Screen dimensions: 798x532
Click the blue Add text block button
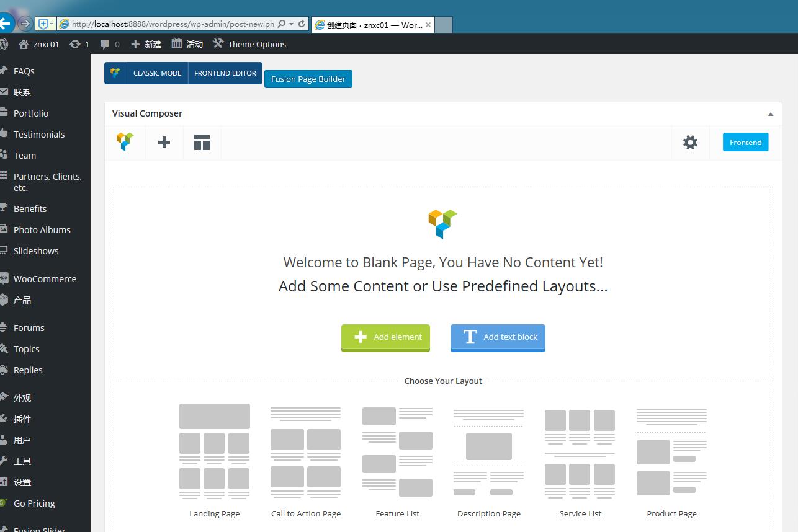click(x=498, y=337)
